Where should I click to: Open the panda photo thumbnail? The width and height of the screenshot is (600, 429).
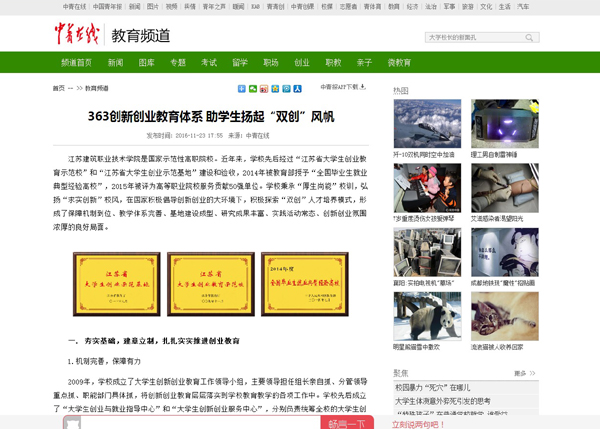pos(426,316)
